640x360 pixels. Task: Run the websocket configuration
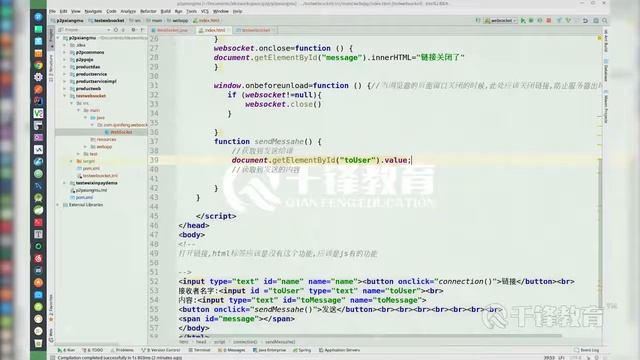(523, 20)
